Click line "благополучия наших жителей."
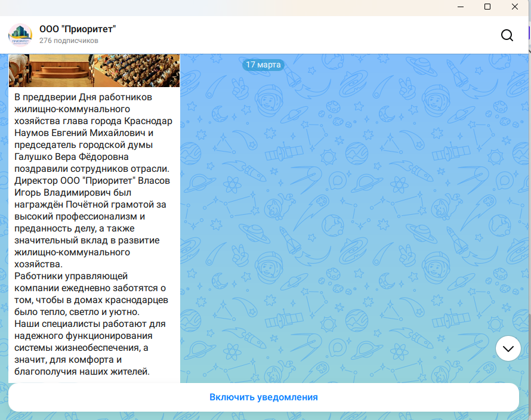The image size is (531, 420). pos(82,372)
